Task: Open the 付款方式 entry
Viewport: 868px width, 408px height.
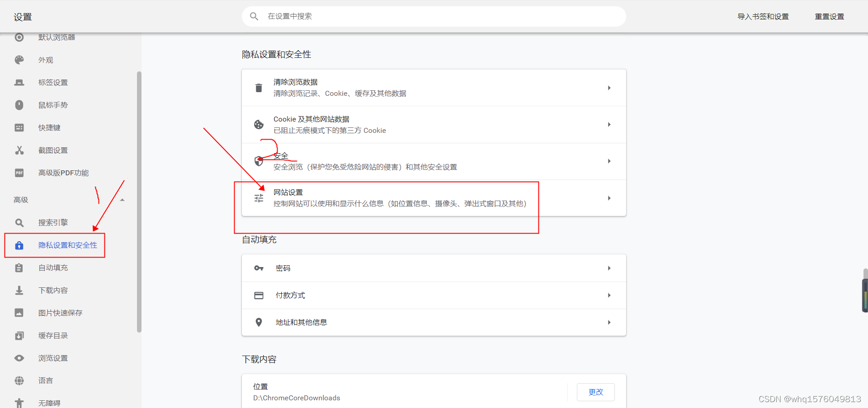Action: tap(434, 295)
